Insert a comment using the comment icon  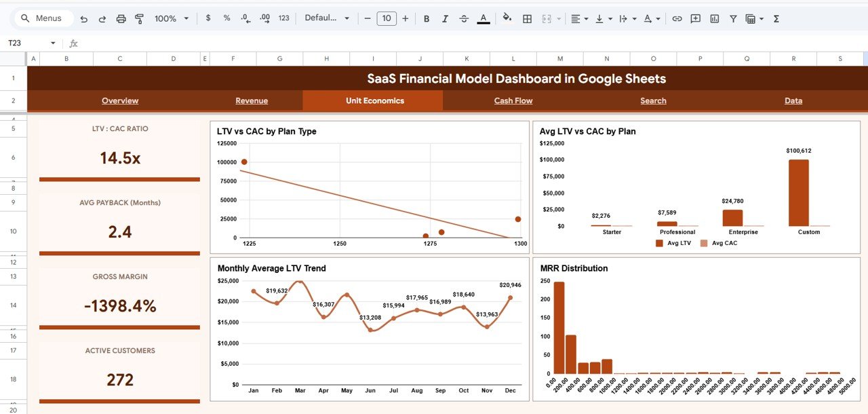pyautogui.click(x=695, y=18)
